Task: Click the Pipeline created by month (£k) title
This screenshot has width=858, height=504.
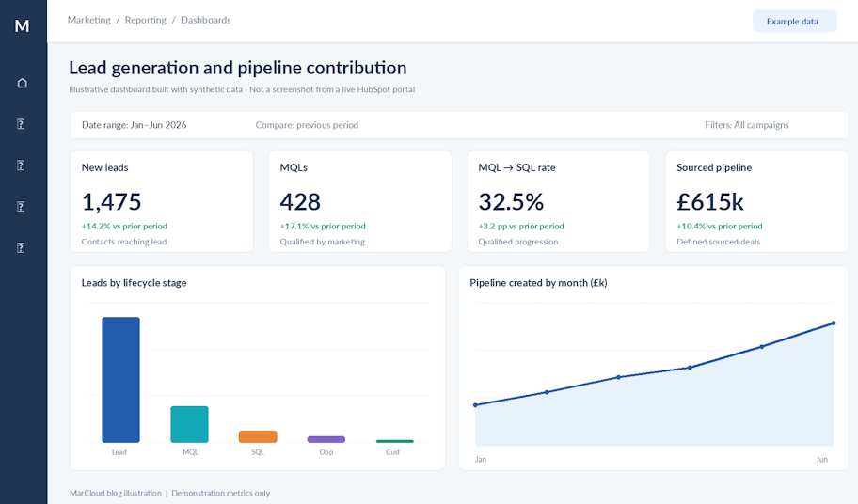Action: [538, 283]
